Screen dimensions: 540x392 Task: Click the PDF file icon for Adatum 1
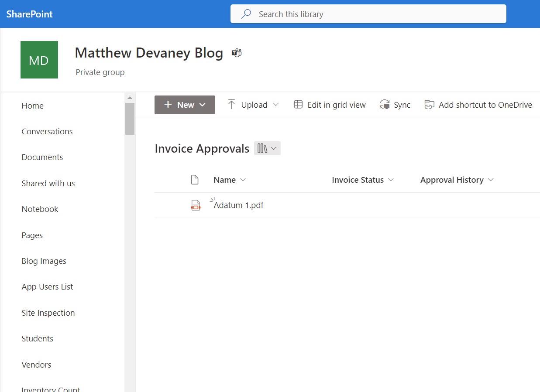(x=196, y=205)
